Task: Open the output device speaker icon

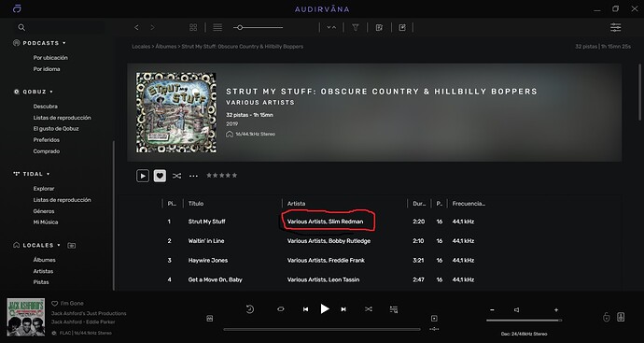Action: pyautogui.click(x=621, y=317)
